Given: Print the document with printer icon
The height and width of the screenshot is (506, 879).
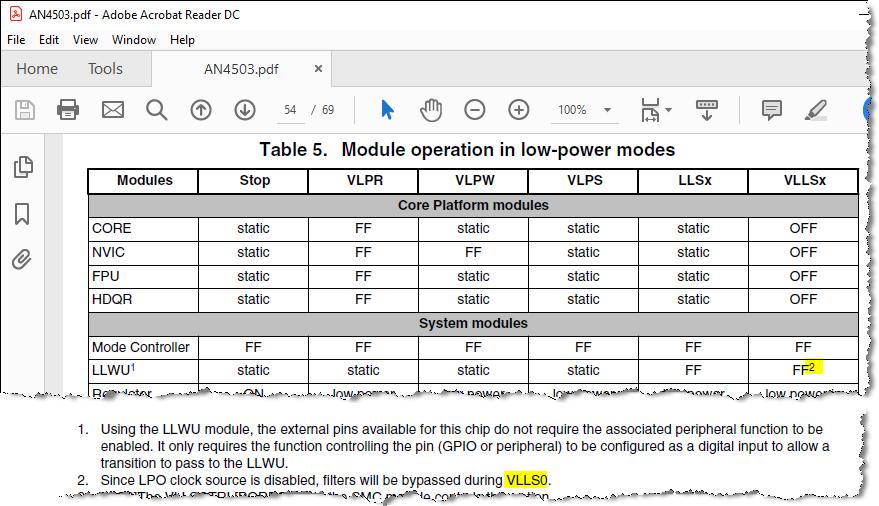Looking at the screenshot, I should tap(68, 110).
